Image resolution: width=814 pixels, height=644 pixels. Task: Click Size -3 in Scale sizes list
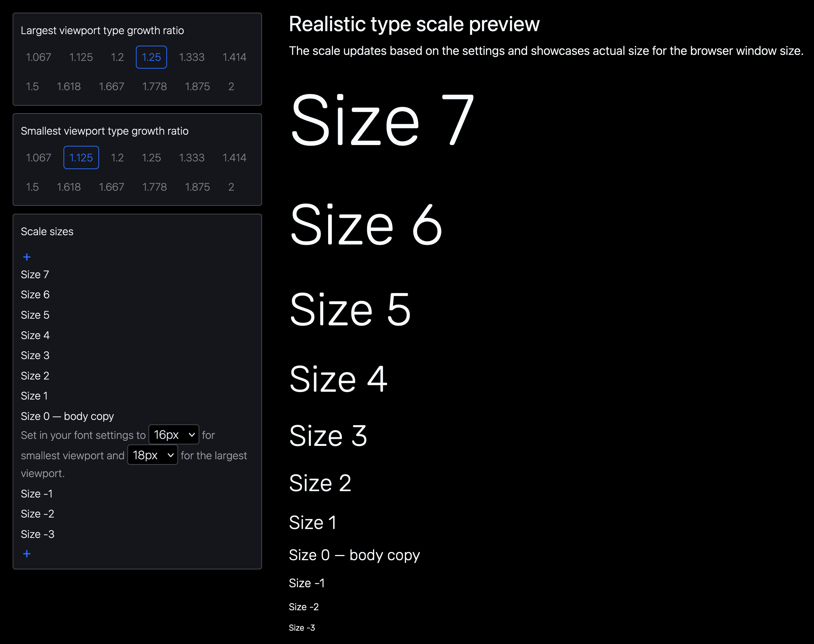(37, 534)
